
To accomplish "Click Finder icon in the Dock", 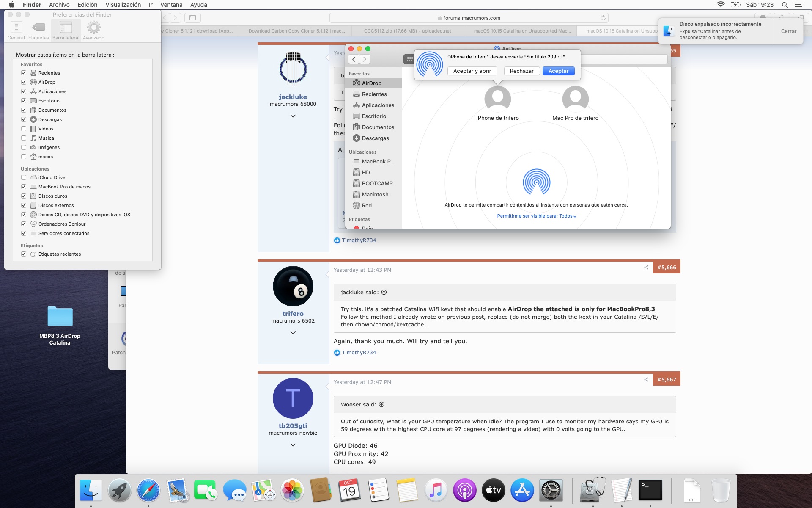I will pyautogui.click(x=91, y=491).
